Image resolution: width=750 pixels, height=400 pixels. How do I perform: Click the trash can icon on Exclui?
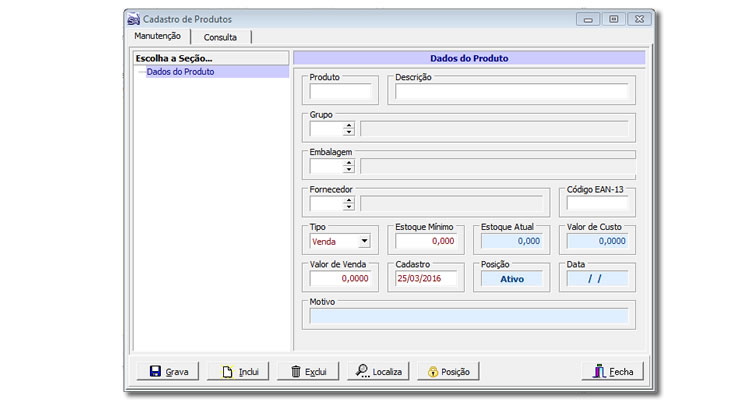[296, 371]
